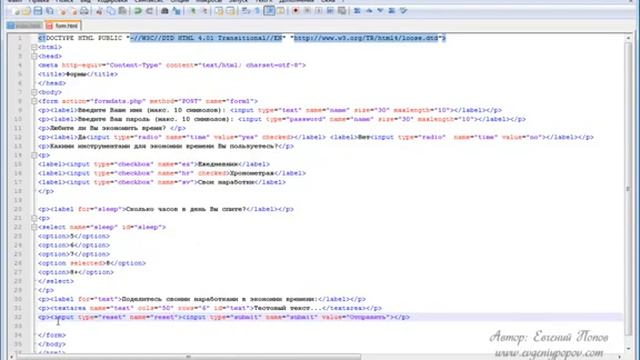Click the last icon on the toolbar
This screenshot has width=640, height=360.
(403, 11)
